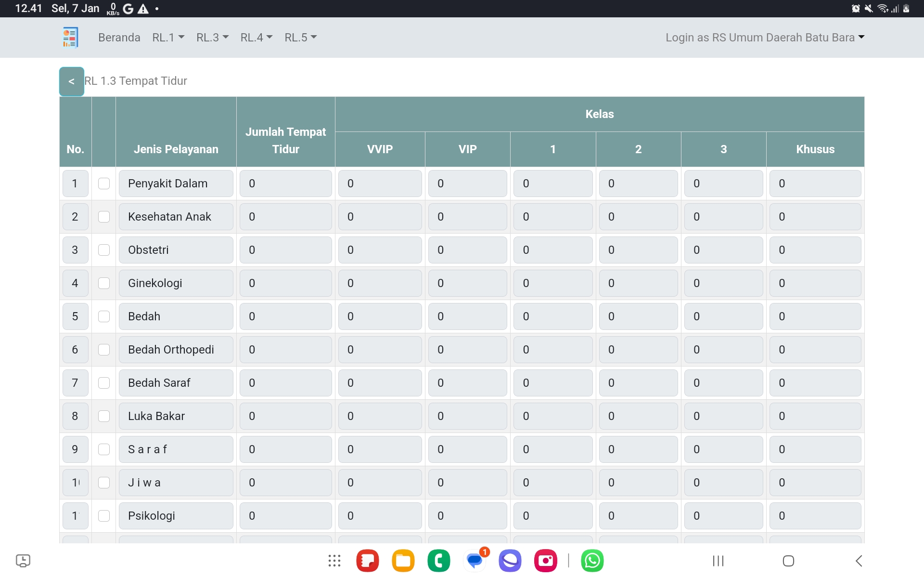Tick the Kesehatan Anak row checkbox
The width and height of the screenshot is (924, 578).
[x=104, y=217]
